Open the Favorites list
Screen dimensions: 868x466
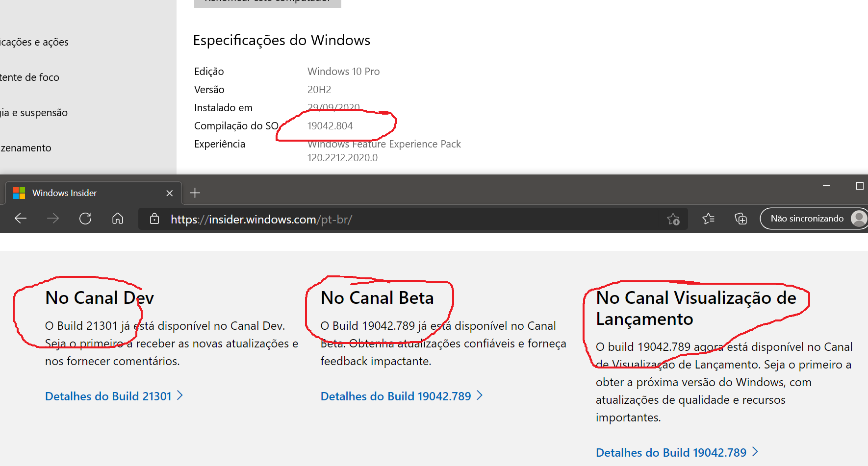(x=708, y=219)
